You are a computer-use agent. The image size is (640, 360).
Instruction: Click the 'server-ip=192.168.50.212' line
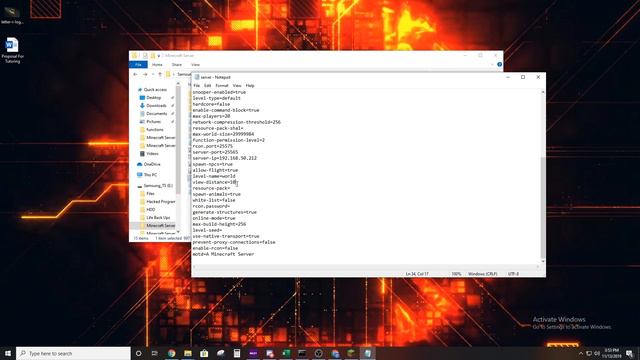tap(224, 158)
